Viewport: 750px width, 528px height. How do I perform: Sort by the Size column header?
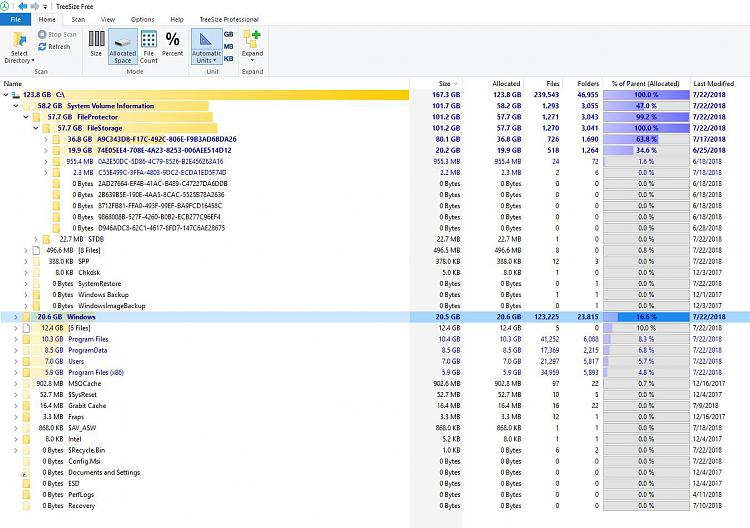tap(444, 83)
